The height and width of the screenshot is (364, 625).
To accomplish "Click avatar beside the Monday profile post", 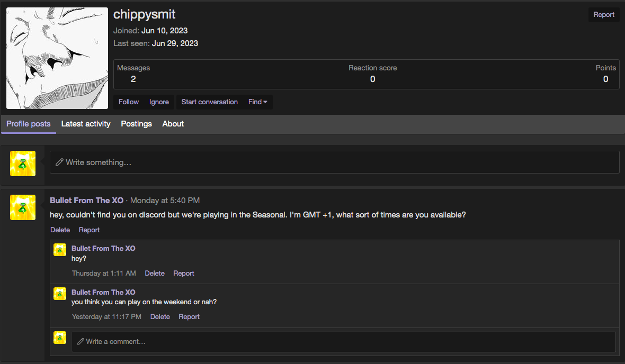I will point(23,207).
